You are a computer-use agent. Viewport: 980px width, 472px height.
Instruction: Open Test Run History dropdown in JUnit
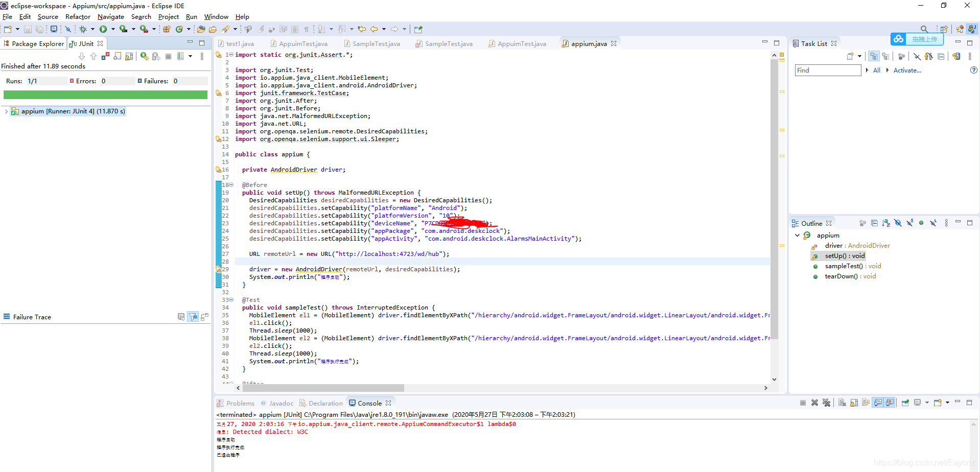(190, 56)
